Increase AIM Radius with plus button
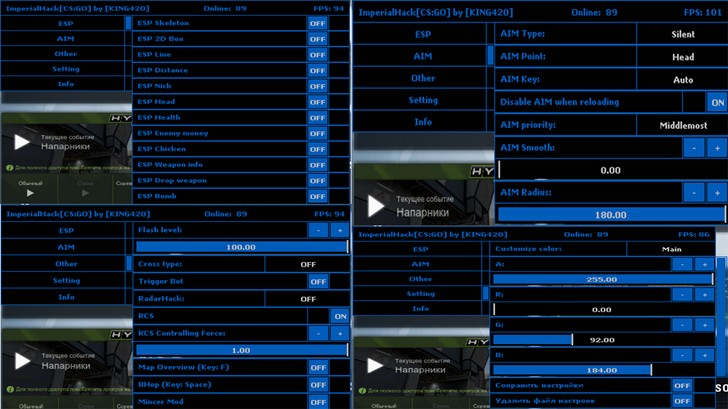 (x=717, y=193)
